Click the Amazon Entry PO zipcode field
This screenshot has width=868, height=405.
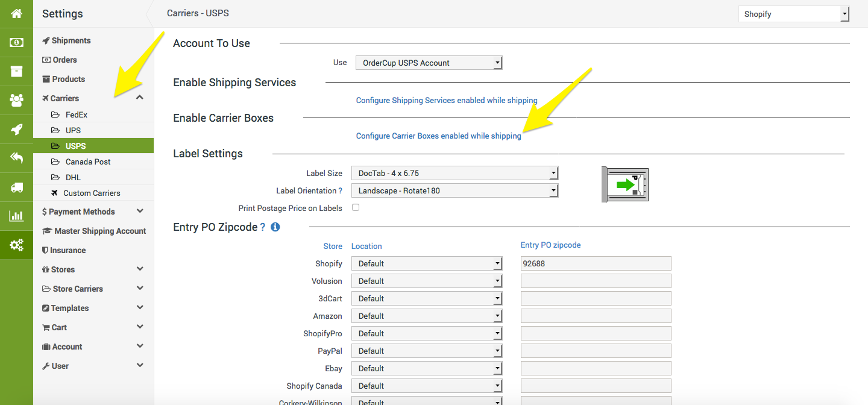tap(596, 316)
